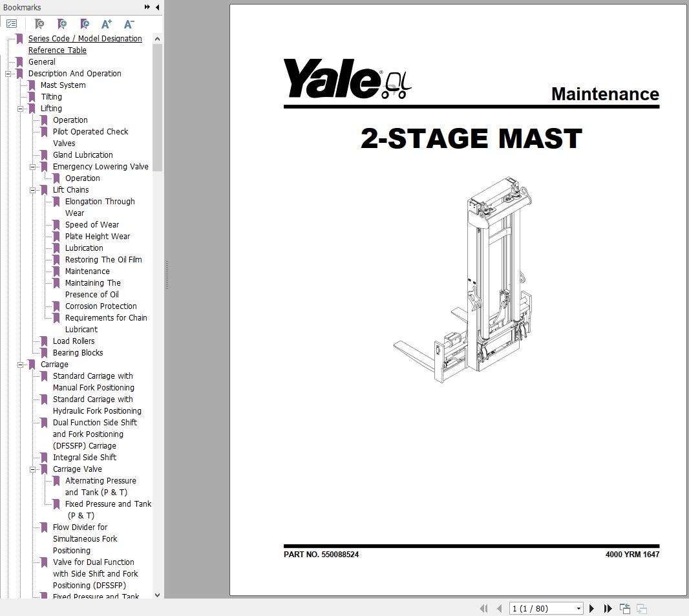Hide the Bookmarks panel with collapse arrow
Viewport: 689px width, 616px height.
[157, 7]
